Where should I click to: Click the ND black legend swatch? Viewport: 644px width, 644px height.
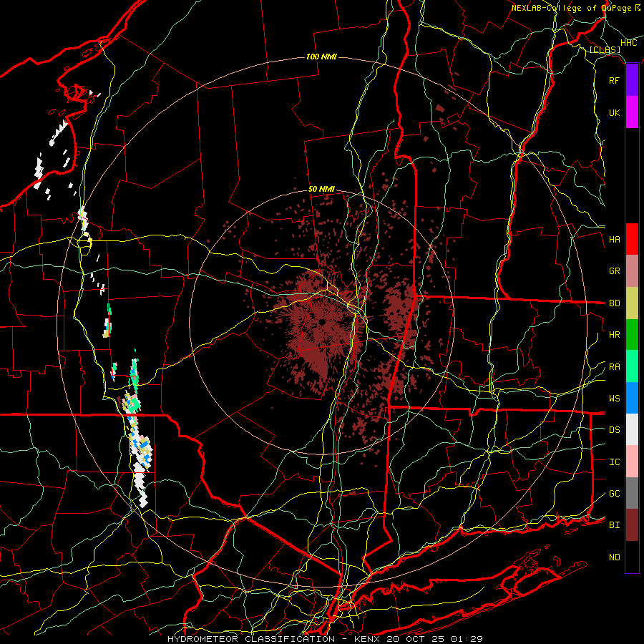[632, 557]
